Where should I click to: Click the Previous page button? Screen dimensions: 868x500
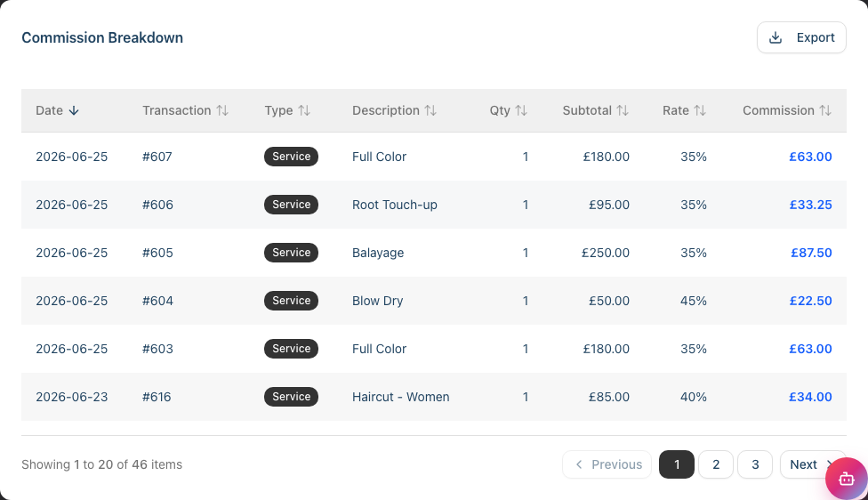607,464
